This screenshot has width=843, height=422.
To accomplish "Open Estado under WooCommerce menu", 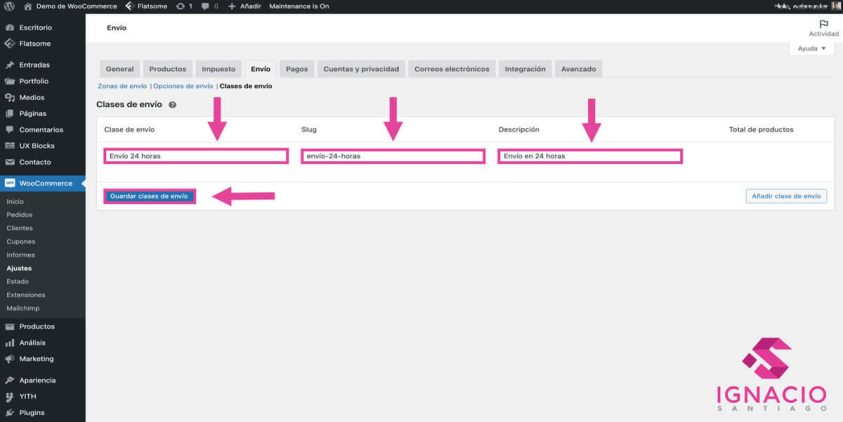I will coord(18,281).
